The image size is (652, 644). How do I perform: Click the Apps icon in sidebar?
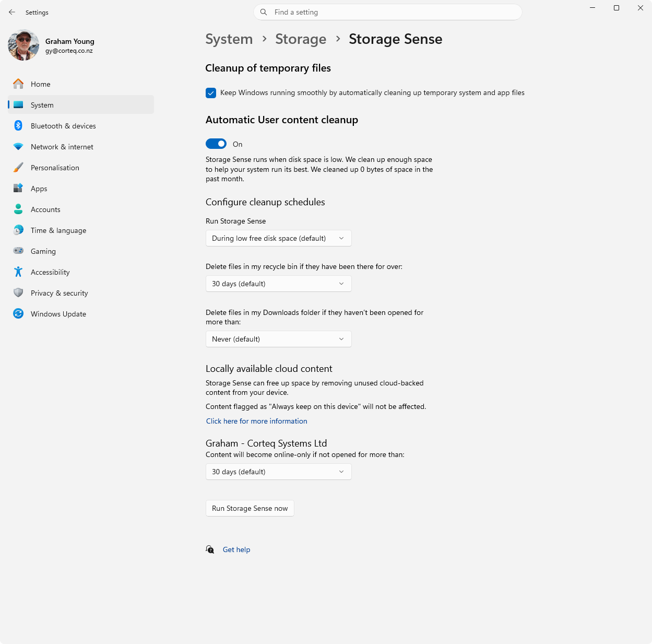pyautogui.click(x=18, y=188)
